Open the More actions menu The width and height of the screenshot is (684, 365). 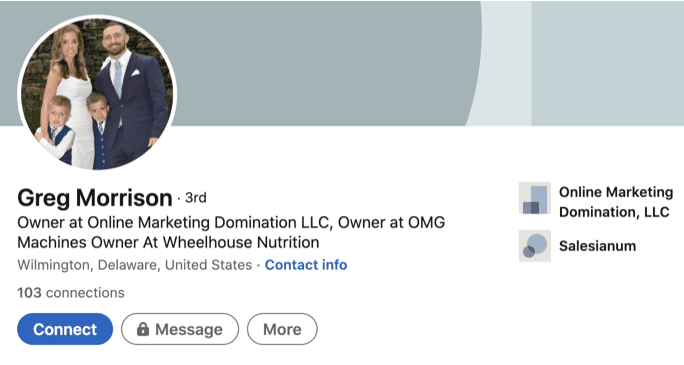coord(282,329)
